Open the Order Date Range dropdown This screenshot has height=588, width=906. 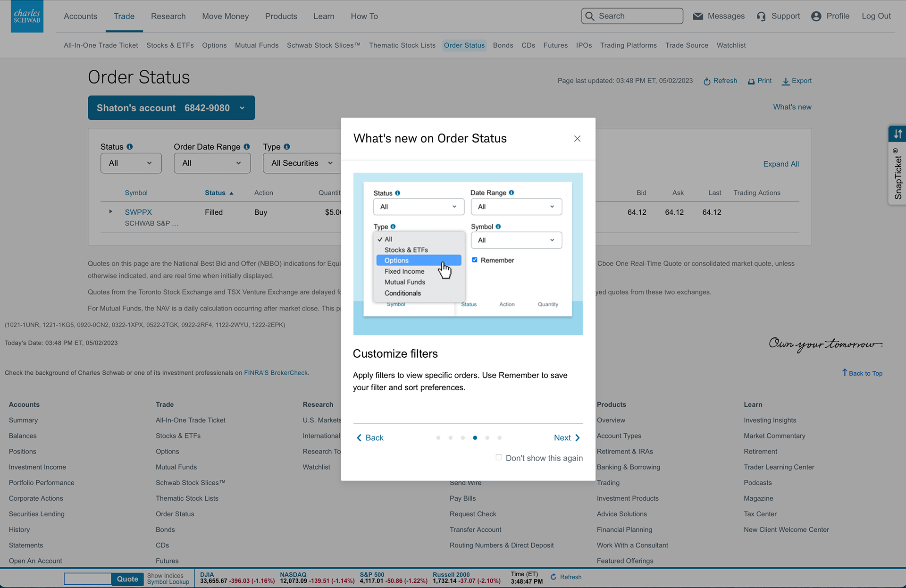pos(212,163)
